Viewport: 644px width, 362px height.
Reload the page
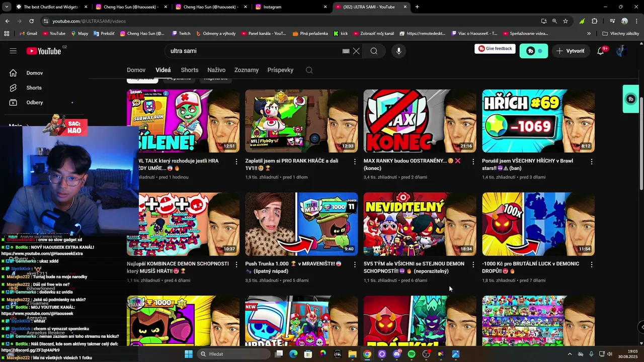pos(31,21)
